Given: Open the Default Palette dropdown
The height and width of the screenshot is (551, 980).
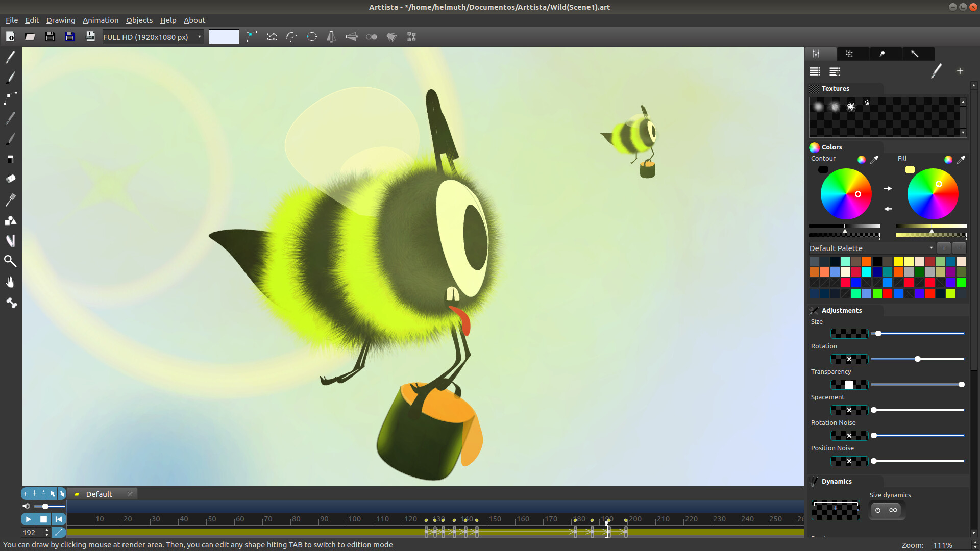Looking at the screenshot, I should [x=931, y=248].
